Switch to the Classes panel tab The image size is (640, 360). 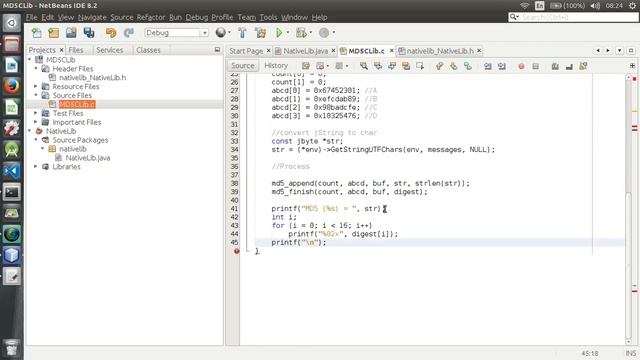(148, 50)
